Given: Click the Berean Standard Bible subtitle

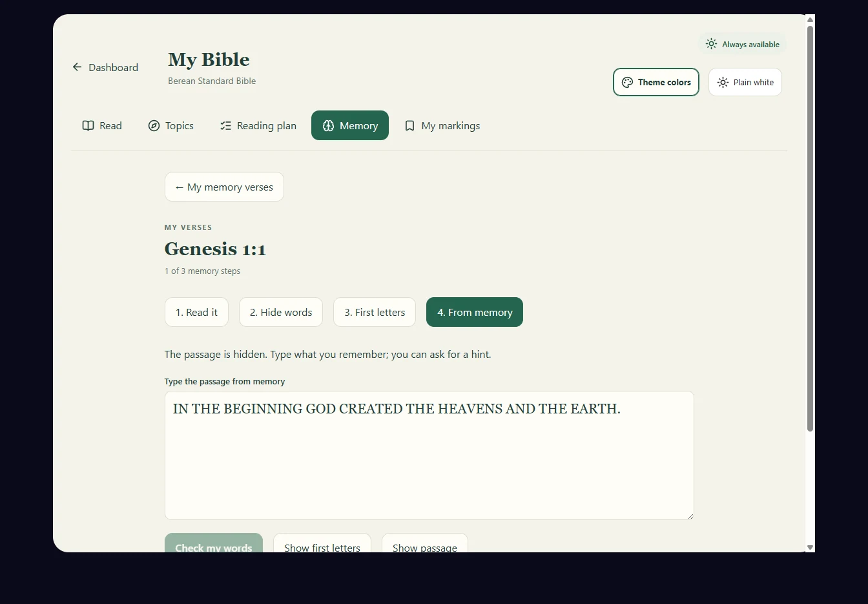Looking at the screenshot, I should tap(212, 81).
